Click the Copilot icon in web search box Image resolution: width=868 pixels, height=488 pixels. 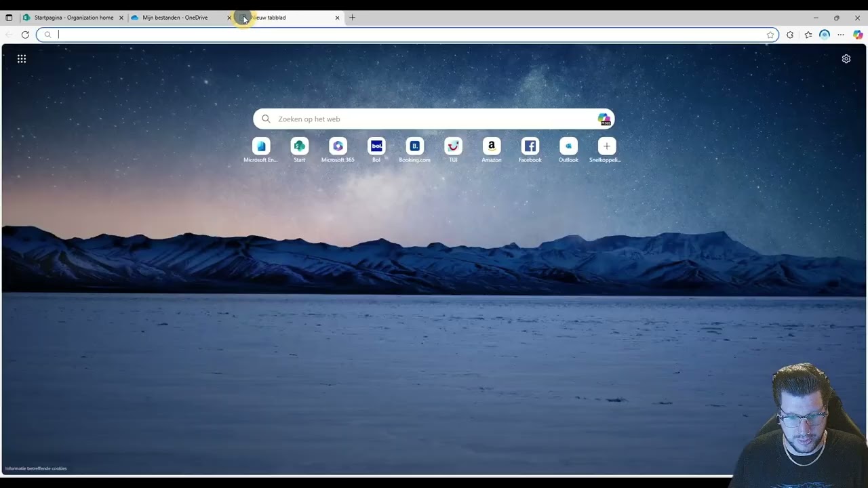604,119
